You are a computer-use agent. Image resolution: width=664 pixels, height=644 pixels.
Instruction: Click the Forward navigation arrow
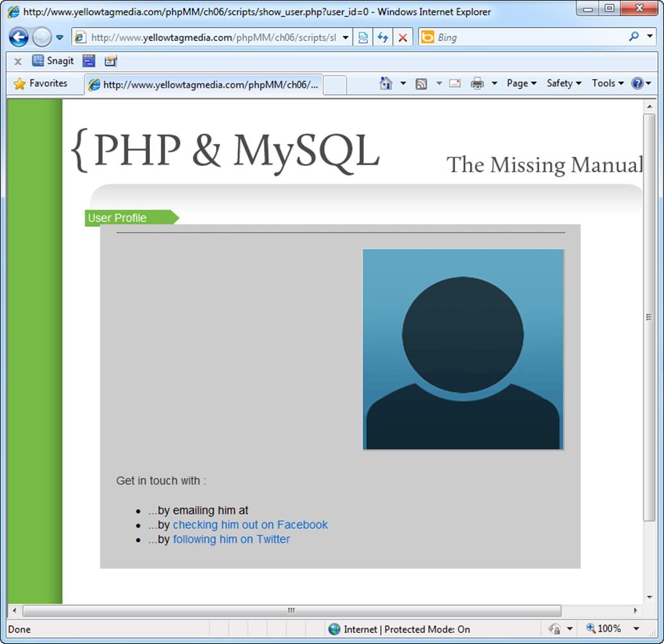pyautogui.click(x=42, y=37)
